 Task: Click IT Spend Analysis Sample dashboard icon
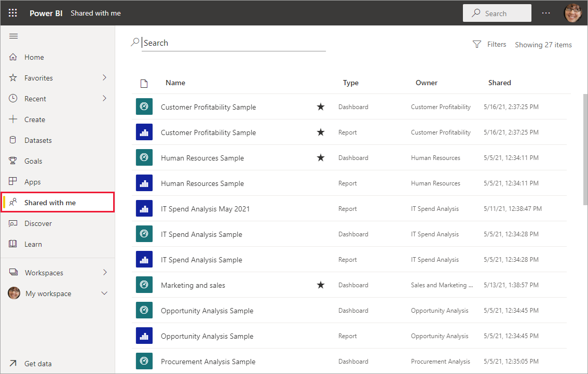pyautogui.click(x=144, y=234)
